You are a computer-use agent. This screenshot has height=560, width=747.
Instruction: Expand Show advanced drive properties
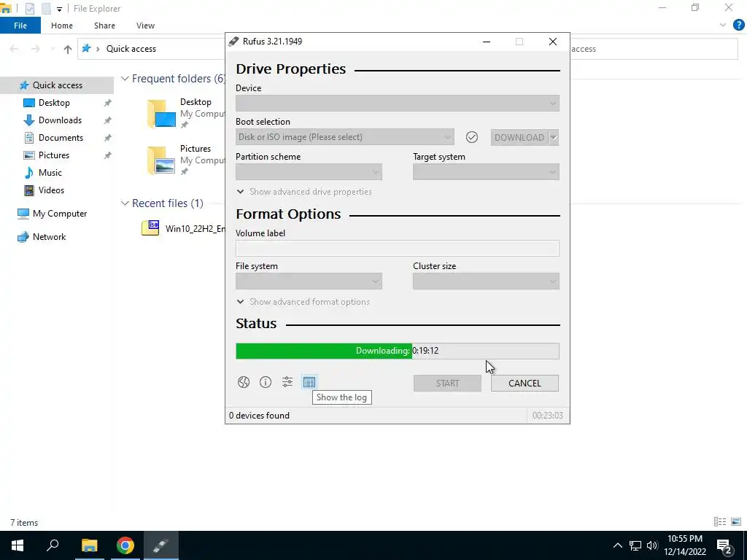click(x=304, y=192)
